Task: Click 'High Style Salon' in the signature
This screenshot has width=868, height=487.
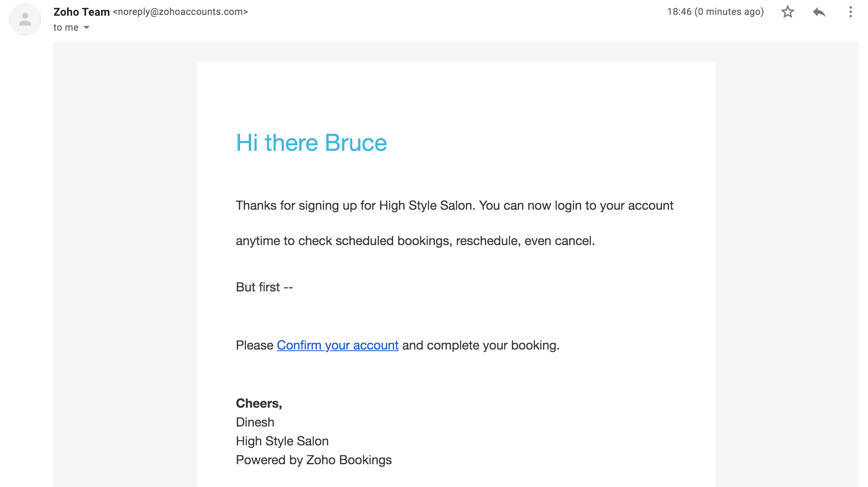Action: [x=282, y=441]
